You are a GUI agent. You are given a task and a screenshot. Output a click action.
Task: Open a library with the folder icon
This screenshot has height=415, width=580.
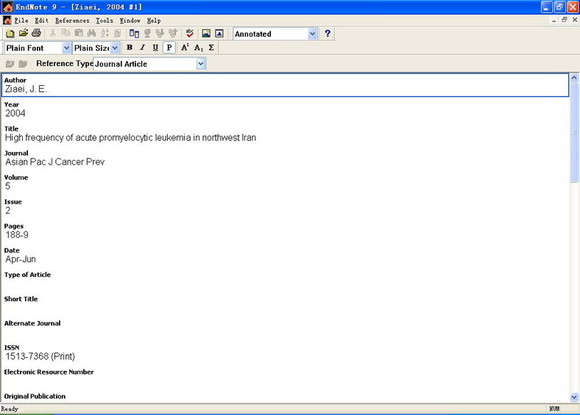(x=23, y=33)
